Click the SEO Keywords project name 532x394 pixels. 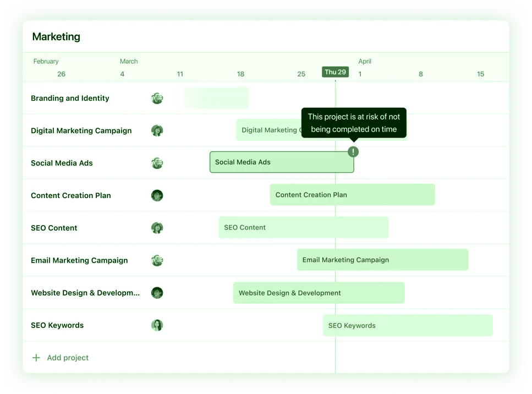(57, 325)
